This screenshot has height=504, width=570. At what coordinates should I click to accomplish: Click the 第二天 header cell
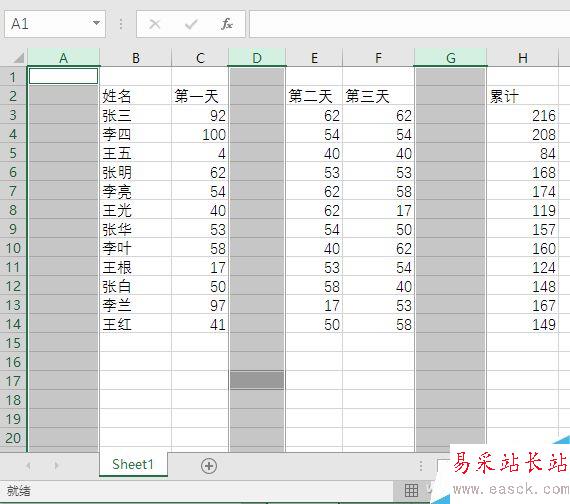point(314,96)
